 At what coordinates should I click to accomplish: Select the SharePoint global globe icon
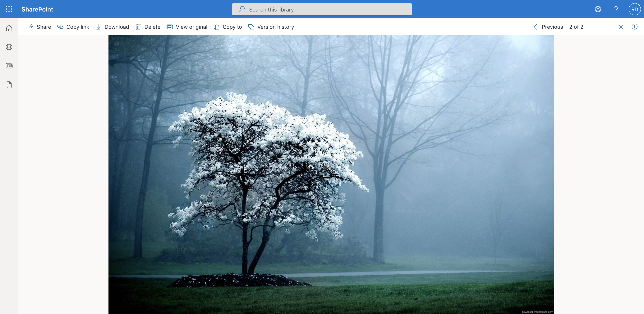(9, 46)
